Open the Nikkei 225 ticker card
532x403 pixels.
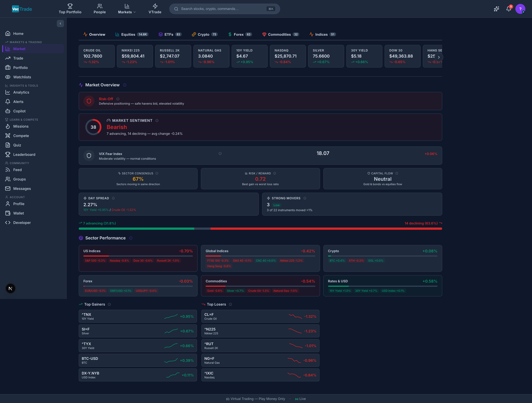(135, 56)
